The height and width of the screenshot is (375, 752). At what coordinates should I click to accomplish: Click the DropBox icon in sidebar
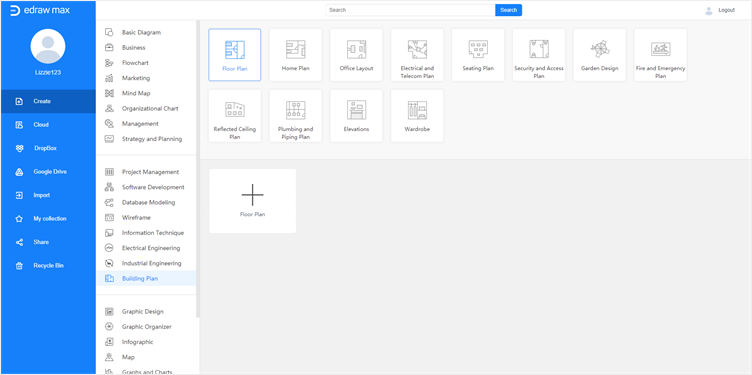click(19, 148)
